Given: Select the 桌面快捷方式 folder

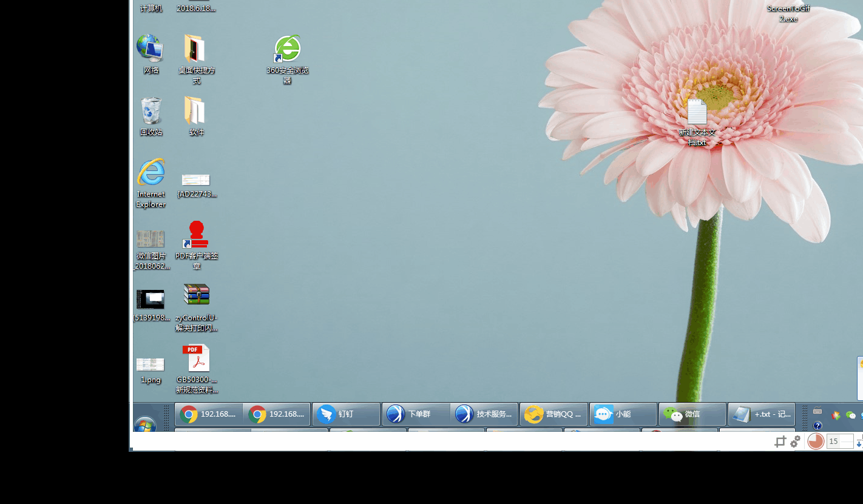Looking at the screenshot, I should pos(195,49).
